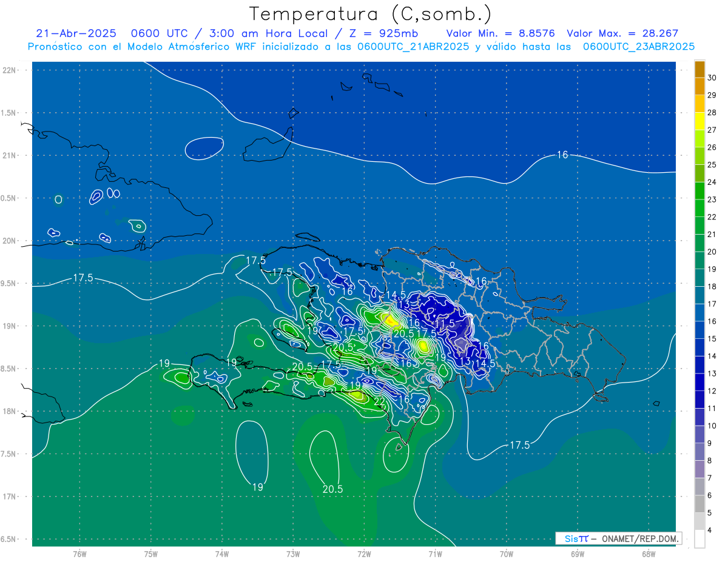Click the "Valor Max. = 28.267" readout
This screenshot has height=562, width=728.
point(622,33)
